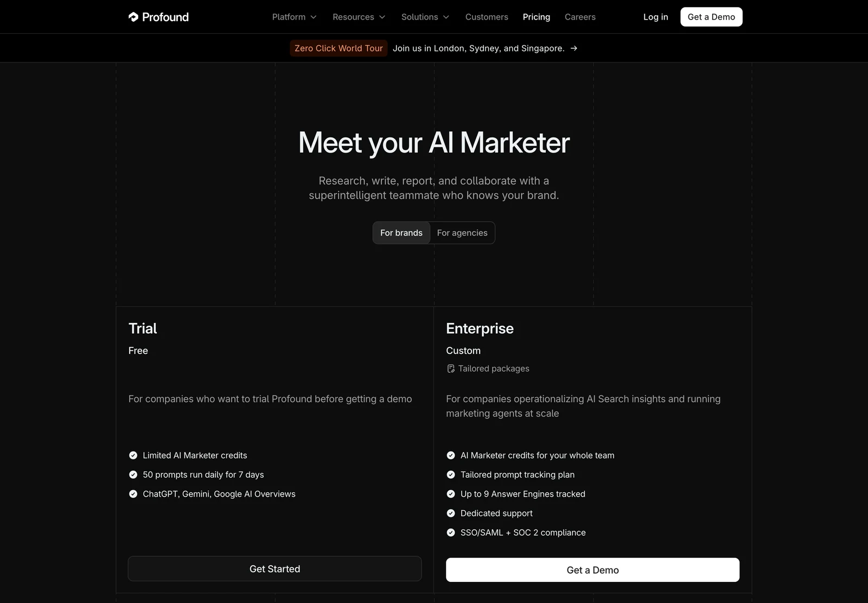Open the Customers page
868x603 pixels.
tap(487, 17)
